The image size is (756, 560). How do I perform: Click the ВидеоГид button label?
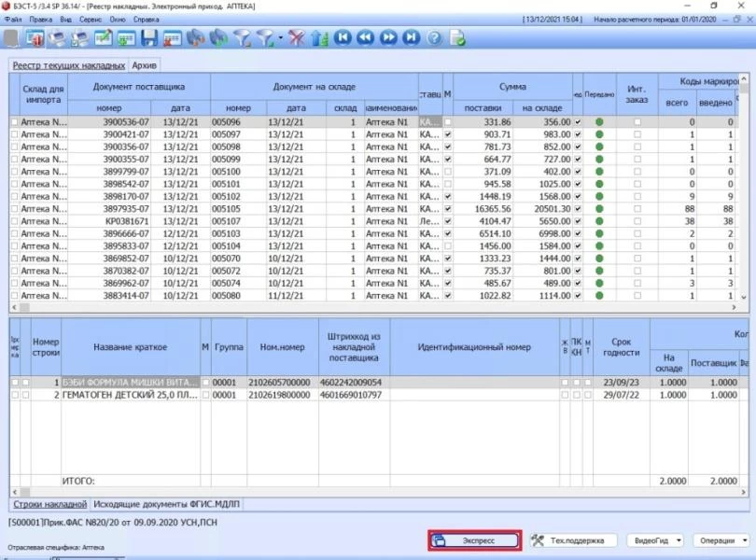pyautogui.click(x=651, y=540)
